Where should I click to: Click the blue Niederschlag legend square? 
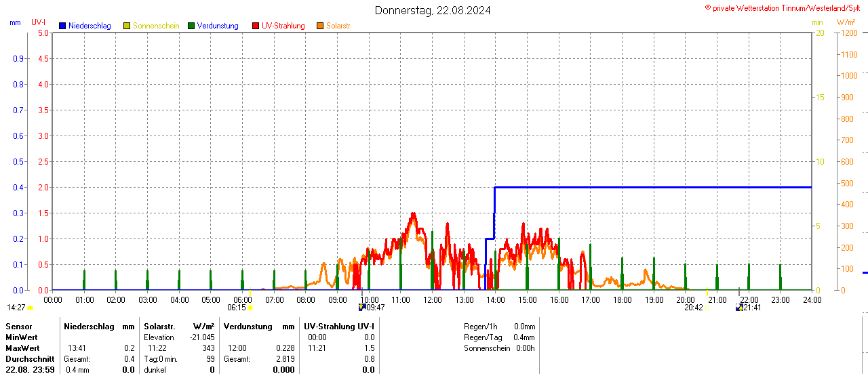(x=62, y=26)
